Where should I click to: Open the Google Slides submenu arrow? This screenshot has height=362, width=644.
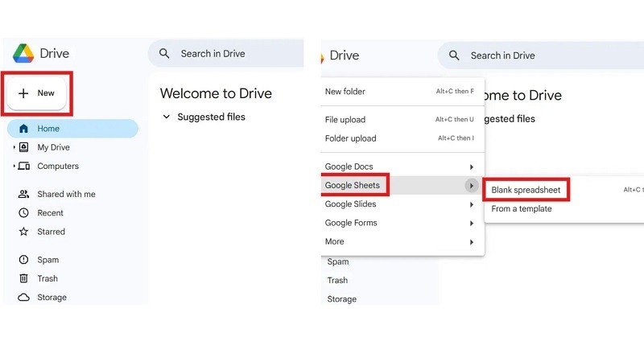point(472,204)
